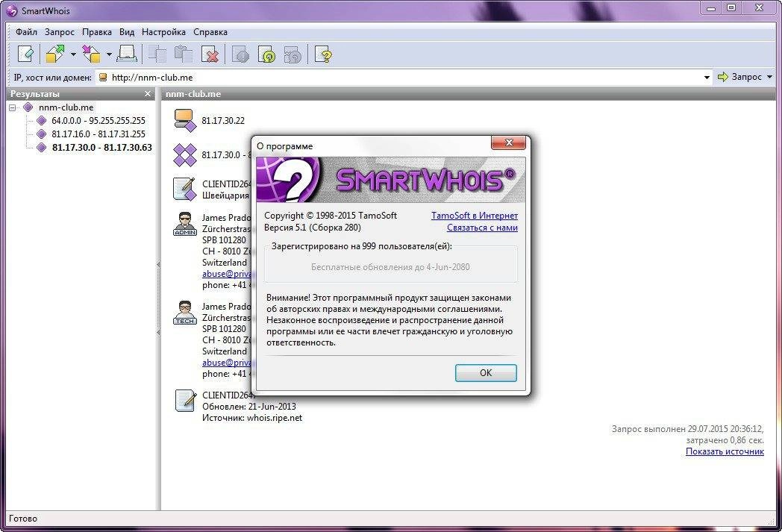Open the Правка menu
This screenshot has height=532, width=782.
click(x=97, y=32)
